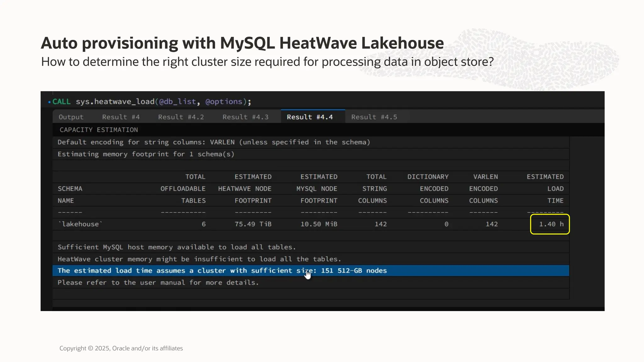Click the 1.40 h estimated load time value

click(x=551, y=224)
